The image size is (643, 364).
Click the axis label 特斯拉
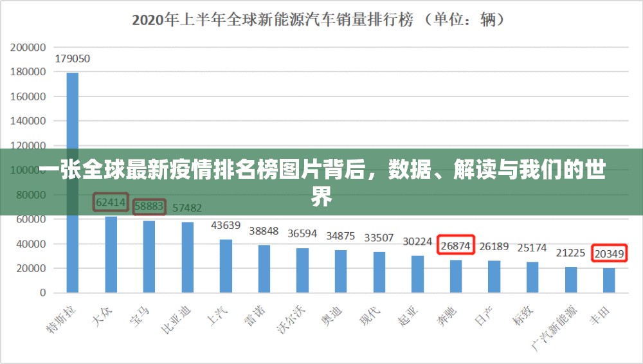pyautogui.click(x=62, y=319)
